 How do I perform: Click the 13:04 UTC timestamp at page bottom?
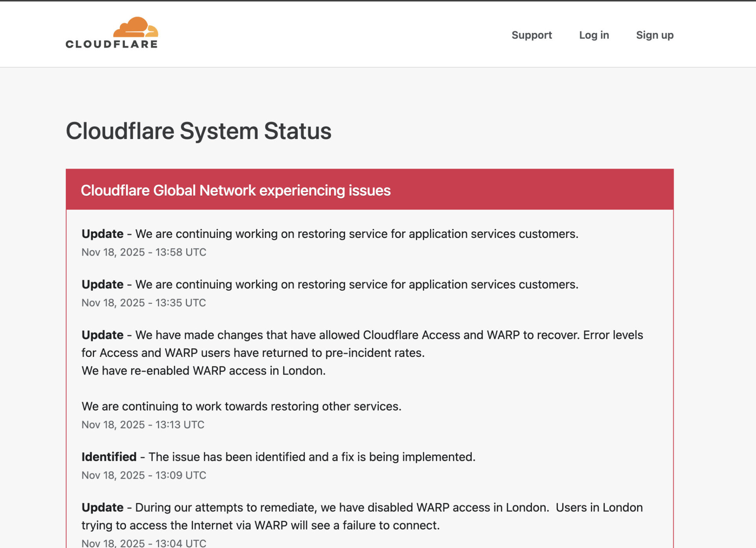point(143,543)
